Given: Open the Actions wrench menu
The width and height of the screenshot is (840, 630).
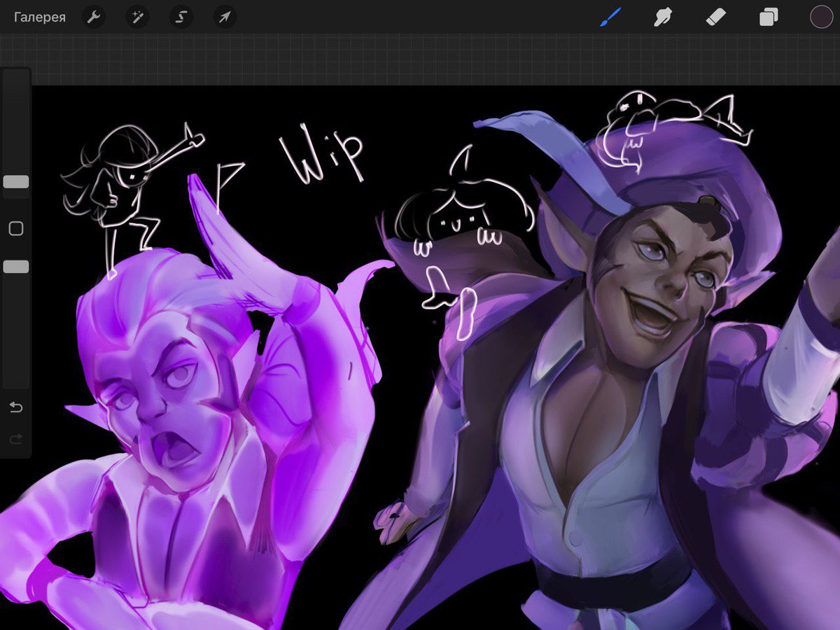Looking at the screenshot, I should [x=94, y=17].
